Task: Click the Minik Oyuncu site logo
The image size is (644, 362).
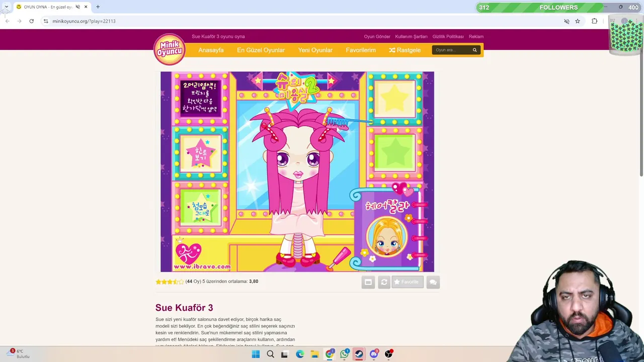Action: [x=170, y=49]
